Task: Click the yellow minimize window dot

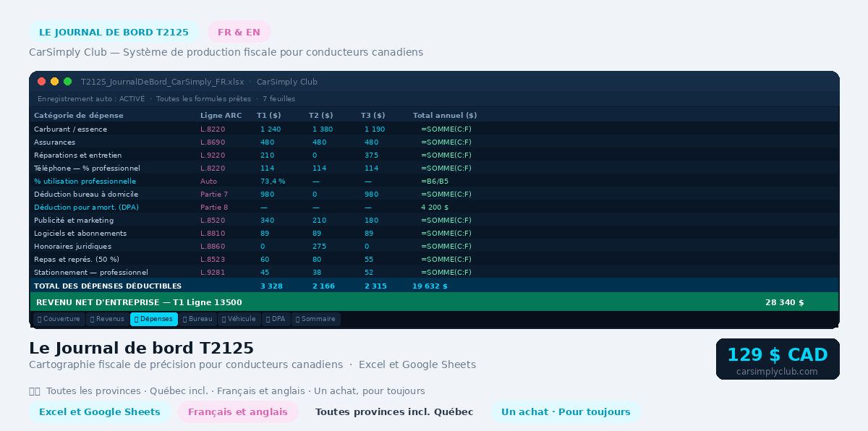Action: pyautogui.click(x=54, y=82)
